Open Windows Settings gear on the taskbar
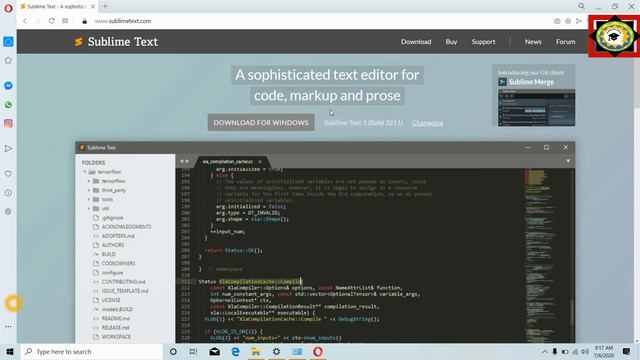 pos(276,351)
